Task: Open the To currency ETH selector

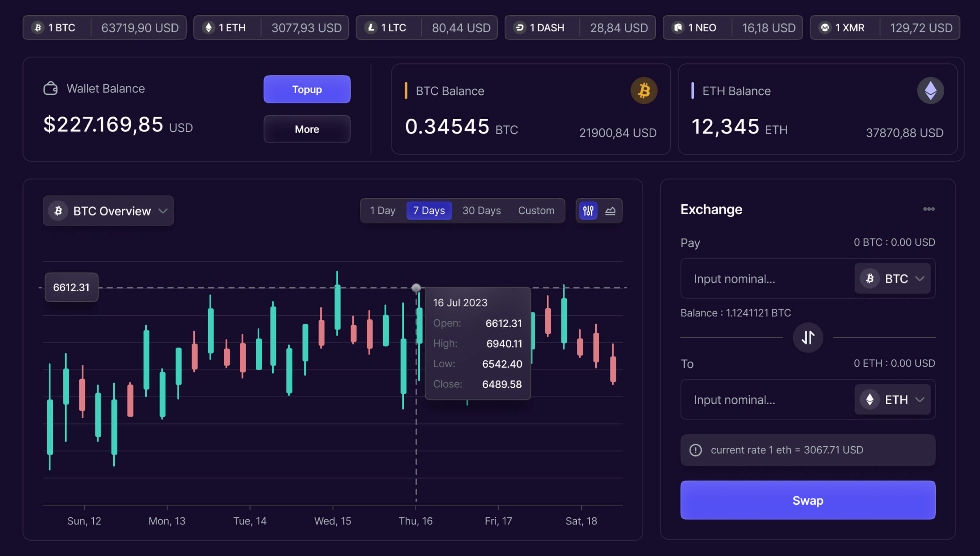Action: coord(892,399)
